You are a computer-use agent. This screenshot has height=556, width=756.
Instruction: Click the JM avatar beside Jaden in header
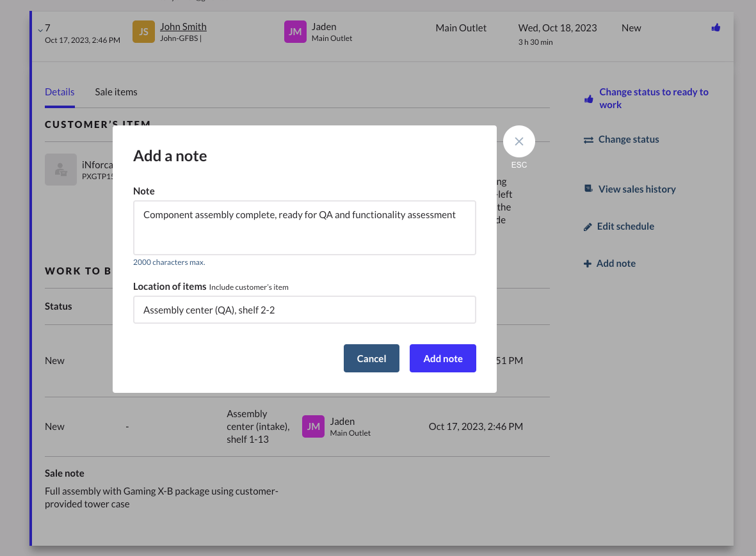tap(295, 32)
